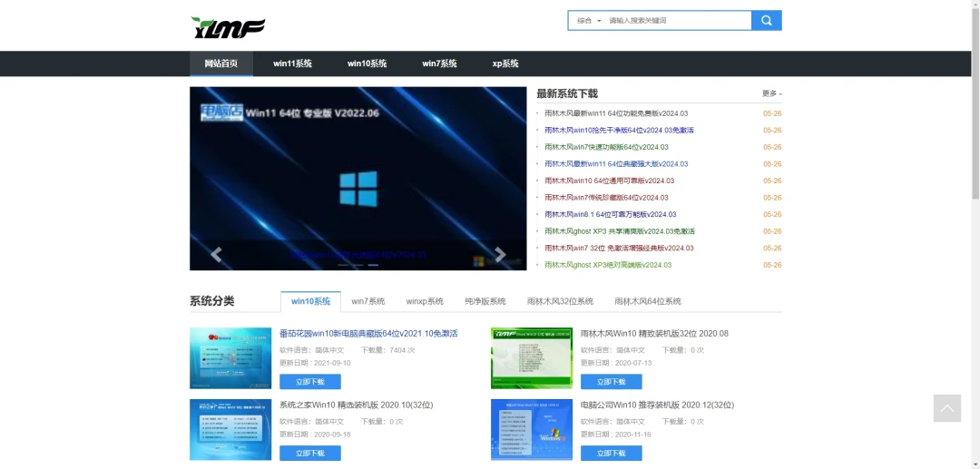The image size is (980, 469).
Task: Open 雨林木风win8.1 64位可靠万能版v2024.03 link
Action: coord(610,215)
